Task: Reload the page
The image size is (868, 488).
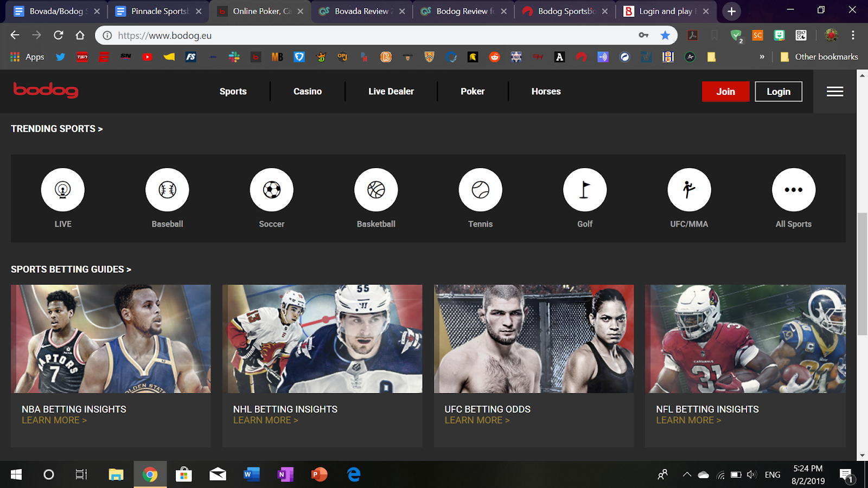Action: (x=59, y=35)
